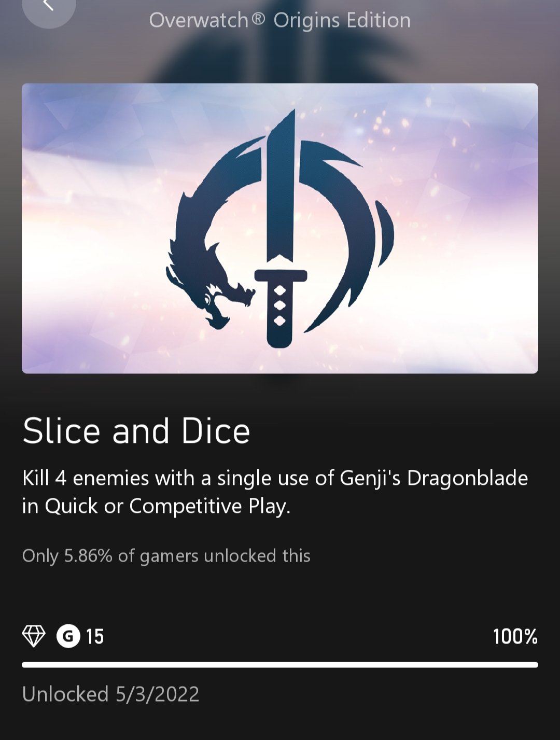The image size is (560, 740).
Task: Click the word Dice in the title
Action: (216, 431)
